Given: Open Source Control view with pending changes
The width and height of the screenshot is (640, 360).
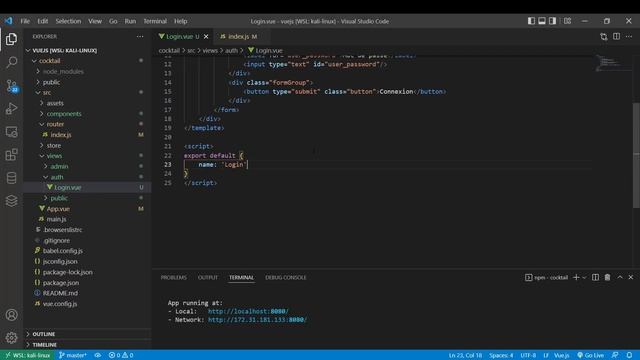Looking at the screenshot, I should (x=11, y=85).
